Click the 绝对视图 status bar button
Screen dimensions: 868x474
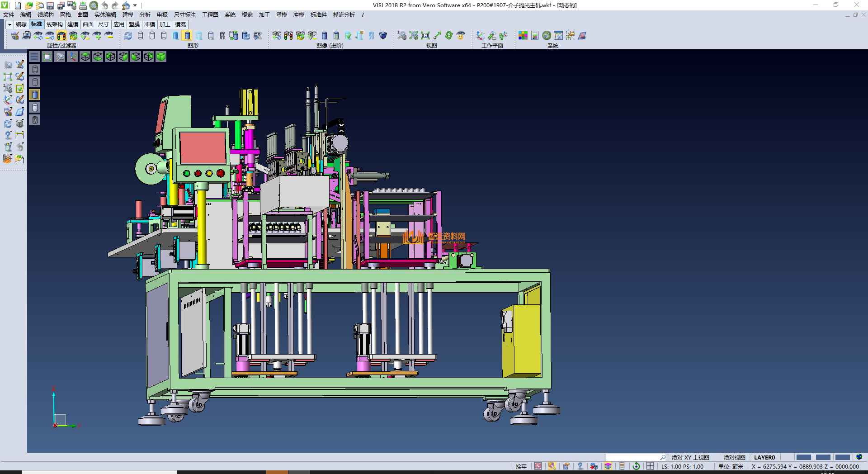click(734, 457)
